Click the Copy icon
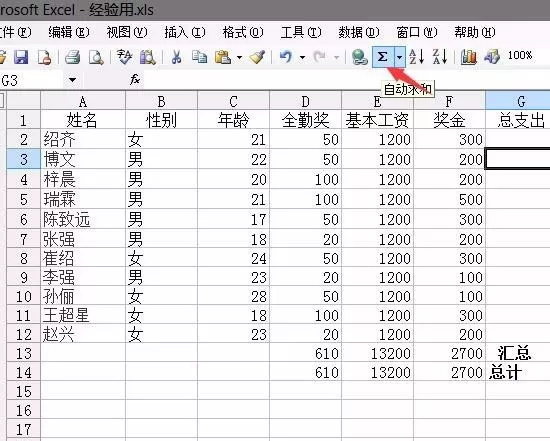Viewport: 550px width, 441px height. 199,57
